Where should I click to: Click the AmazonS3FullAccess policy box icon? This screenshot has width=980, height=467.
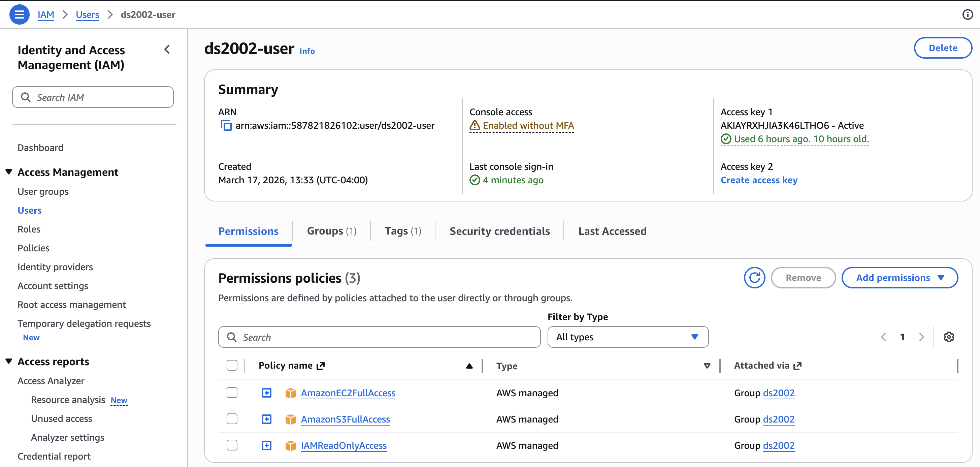290,419
